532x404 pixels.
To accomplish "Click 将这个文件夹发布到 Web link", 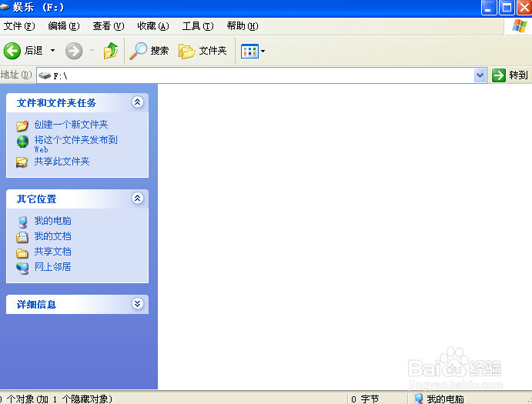I will pos(76,144).
